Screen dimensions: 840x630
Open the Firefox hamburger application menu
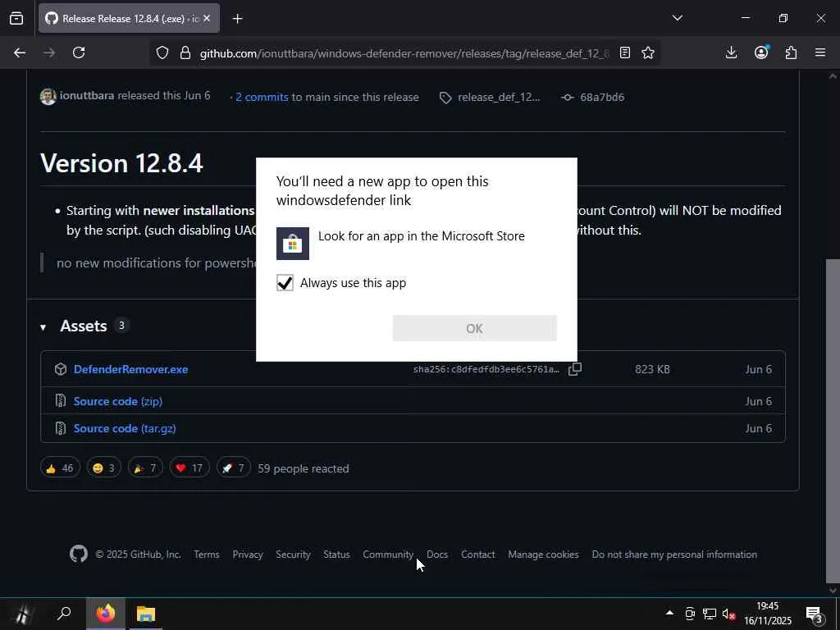(820, 52)
